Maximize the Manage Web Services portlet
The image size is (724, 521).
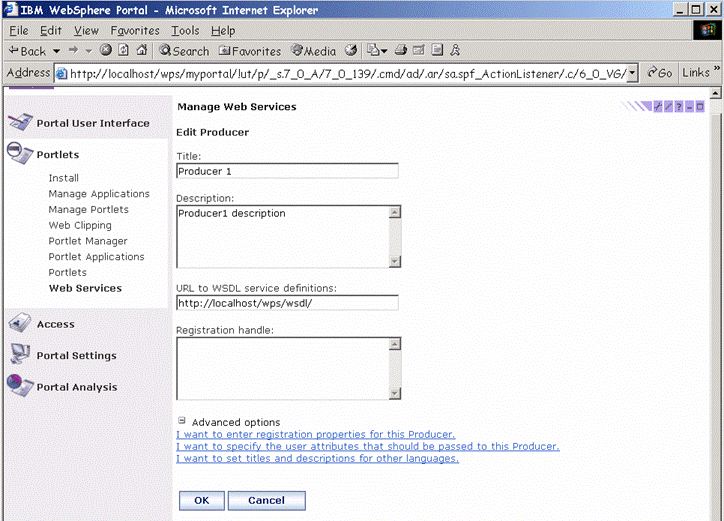click(x=700, y=107)
